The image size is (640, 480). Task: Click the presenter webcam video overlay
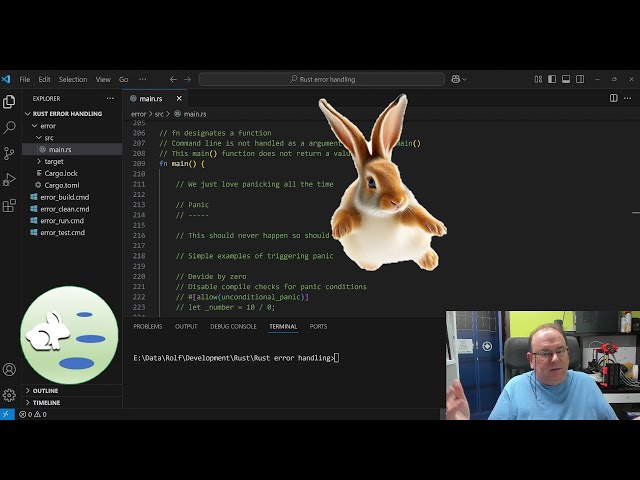pos(543,366)
